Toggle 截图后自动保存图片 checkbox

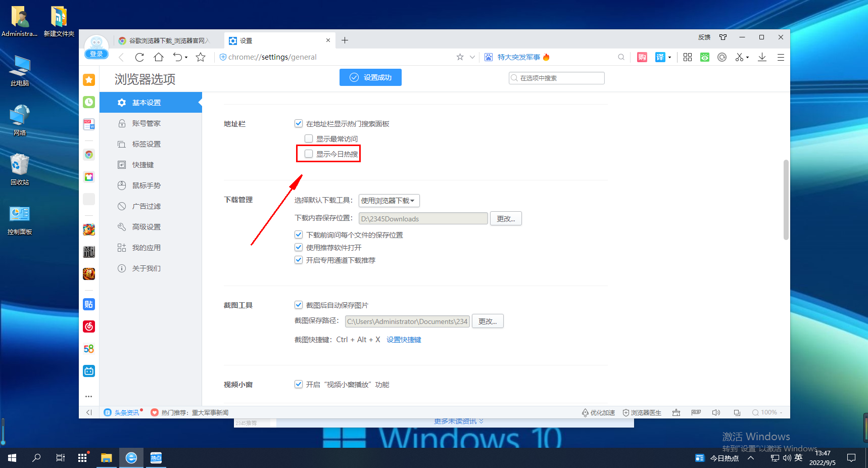[299, 305]
